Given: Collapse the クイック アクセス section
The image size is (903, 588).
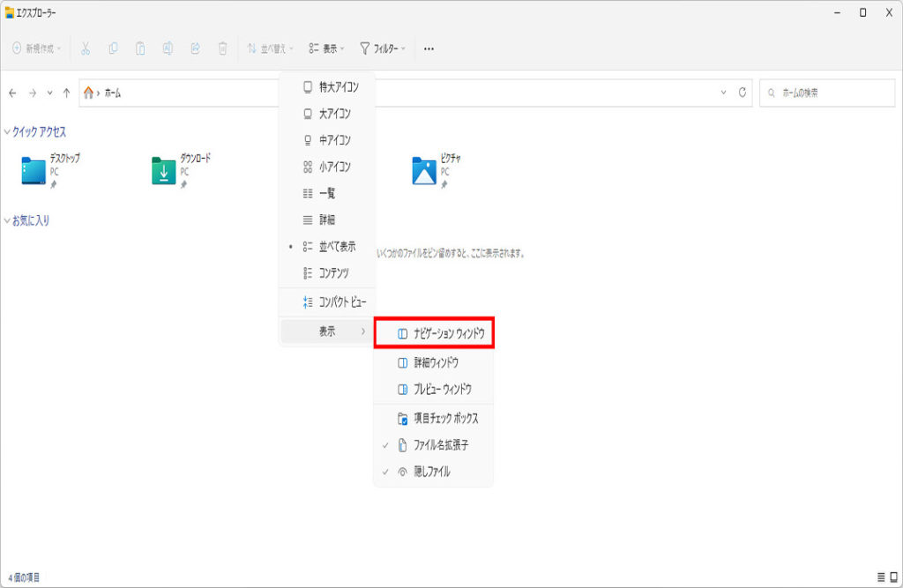Looking at the screenshot, I should click(8, 132).
